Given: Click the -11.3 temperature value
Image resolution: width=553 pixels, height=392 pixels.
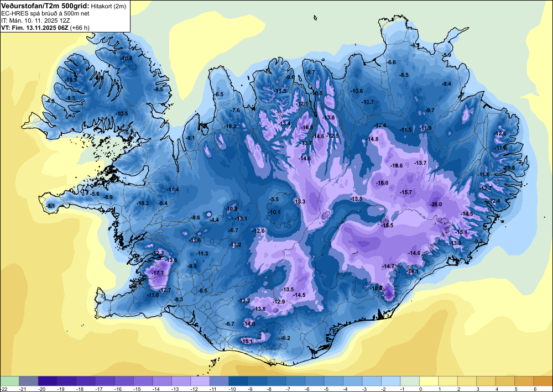Looking at the screenshot, I should click(202, 253).
